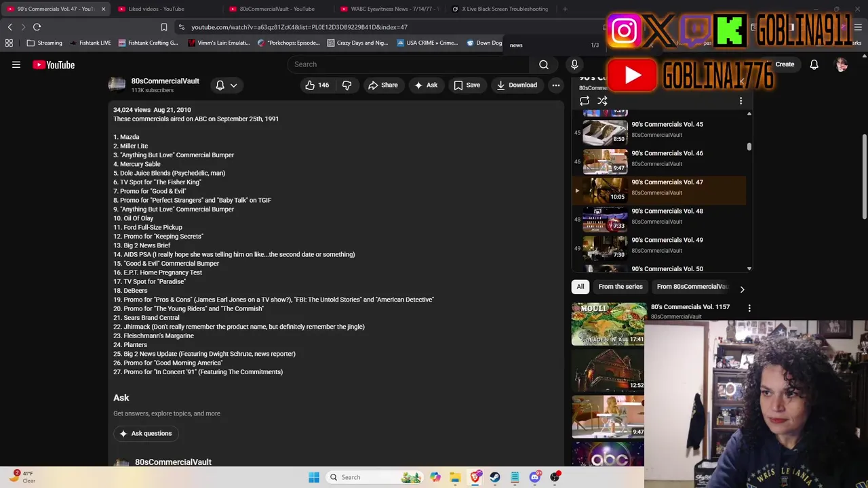Open site settings icon in address bar
This screenshot has height=488, width=868.
click(x=181, y=27)
